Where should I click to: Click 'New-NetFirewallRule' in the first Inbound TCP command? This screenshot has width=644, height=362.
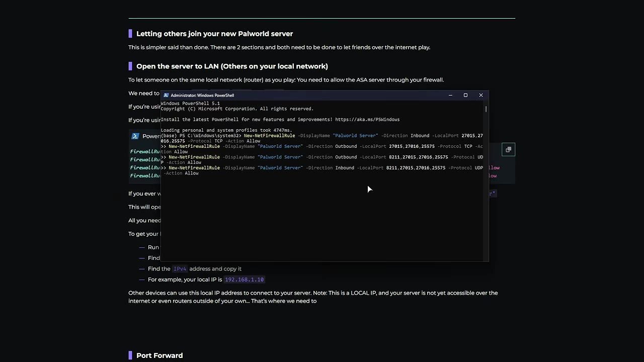[x=269, y=136]
